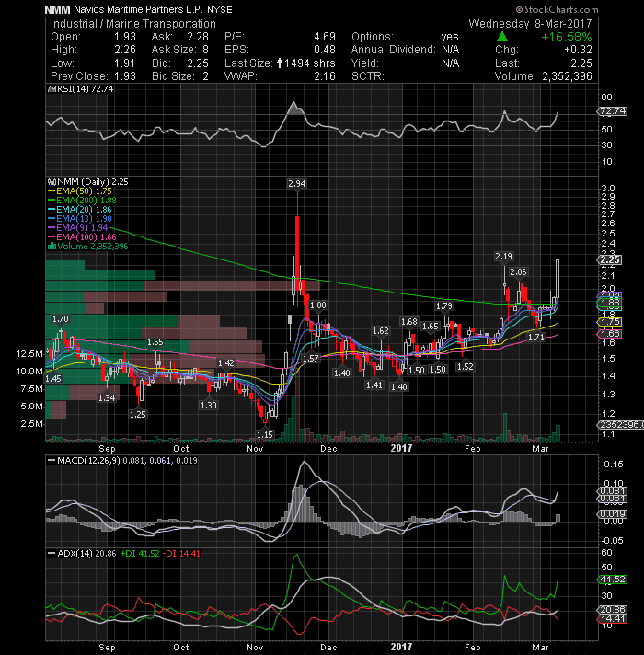Viewport: 644px width, 655px height.
Task: Click the 1.52 price annotation
Action: tap(465, 367)
